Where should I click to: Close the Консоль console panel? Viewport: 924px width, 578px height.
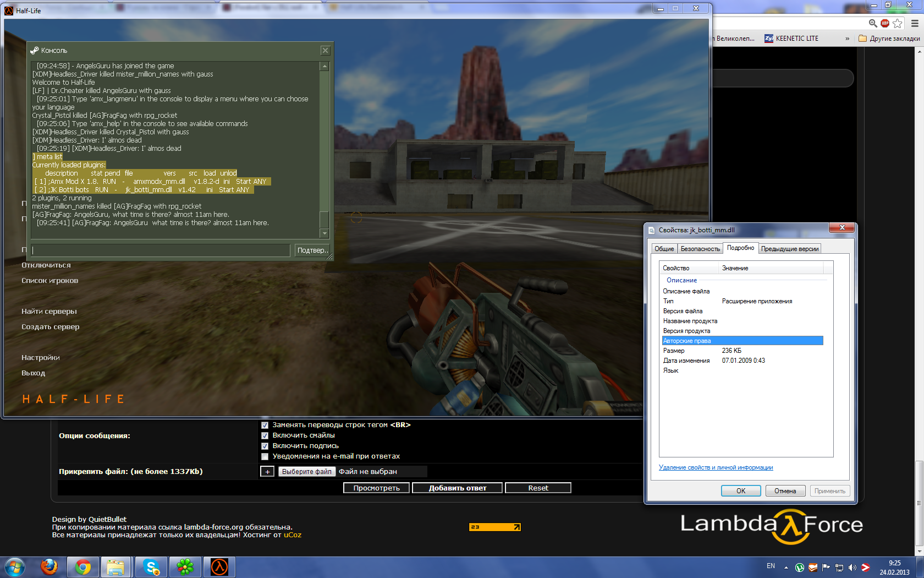pos(325,51)
